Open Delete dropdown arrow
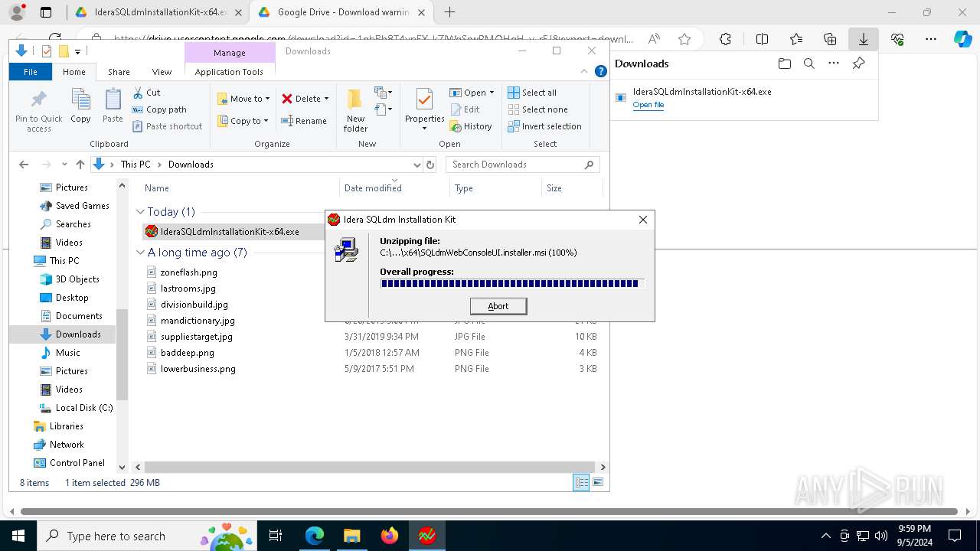The height and width of the screenshot is (551, 980). click(x=326, y=99)
